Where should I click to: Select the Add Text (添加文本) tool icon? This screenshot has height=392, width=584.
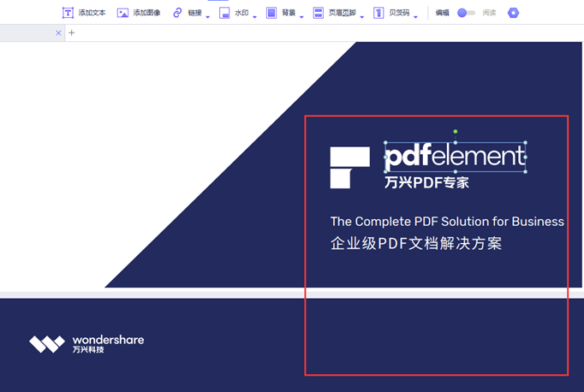tap(68, 13)
